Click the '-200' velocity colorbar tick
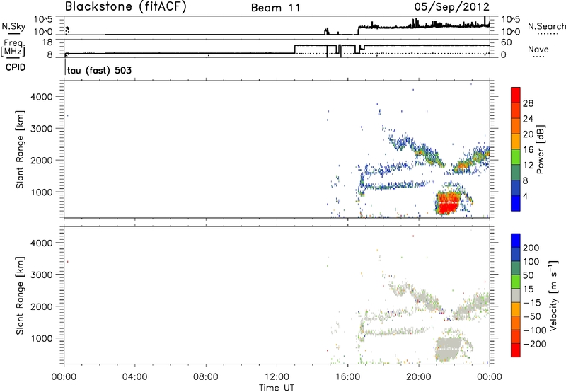 [x=535, y=344]
